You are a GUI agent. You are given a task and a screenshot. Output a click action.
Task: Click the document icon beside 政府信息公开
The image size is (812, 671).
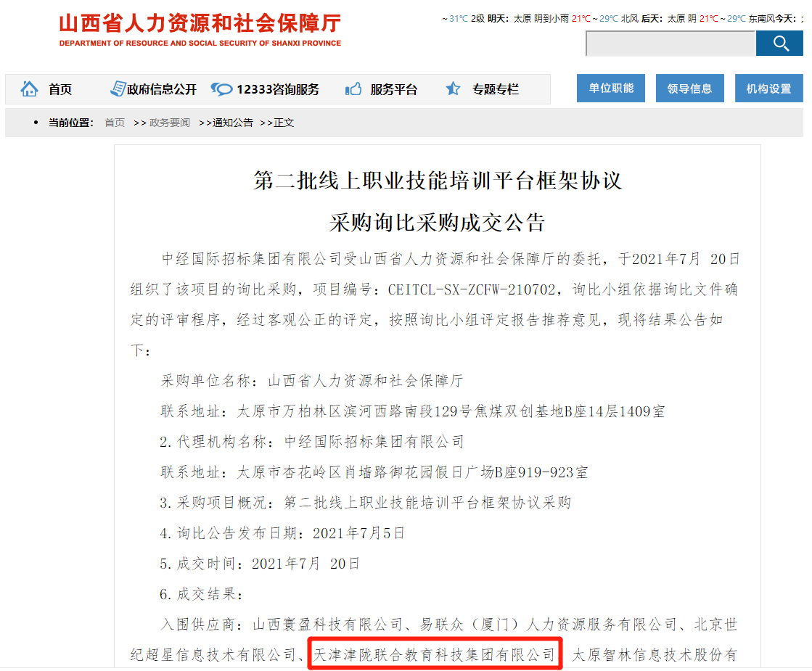[x=118, y=89]
